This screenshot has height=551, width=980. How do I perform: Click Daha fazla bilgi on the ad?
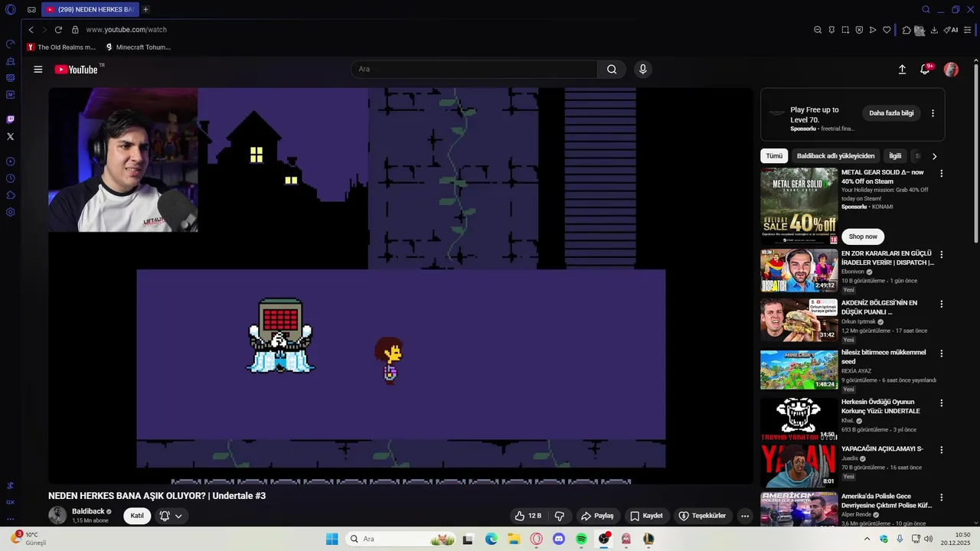tap(891, 113)
